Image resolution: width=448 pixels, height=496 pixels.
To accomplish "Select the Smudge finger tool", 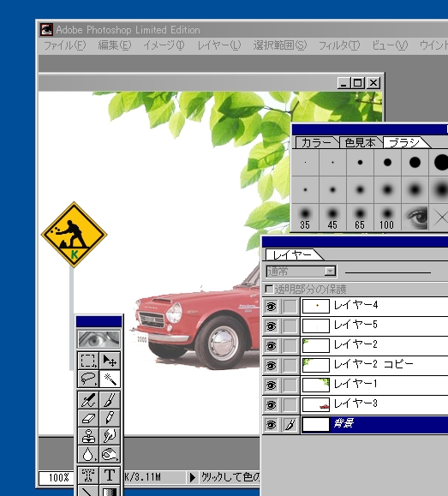I will 110,436.
